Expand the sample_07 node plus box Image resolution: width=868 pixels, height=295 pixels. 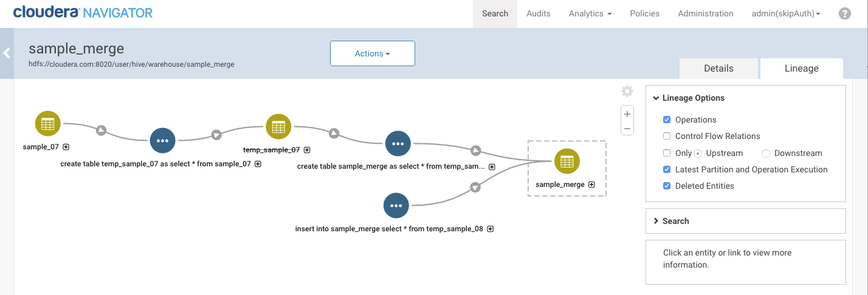click(x=66, y=147)
